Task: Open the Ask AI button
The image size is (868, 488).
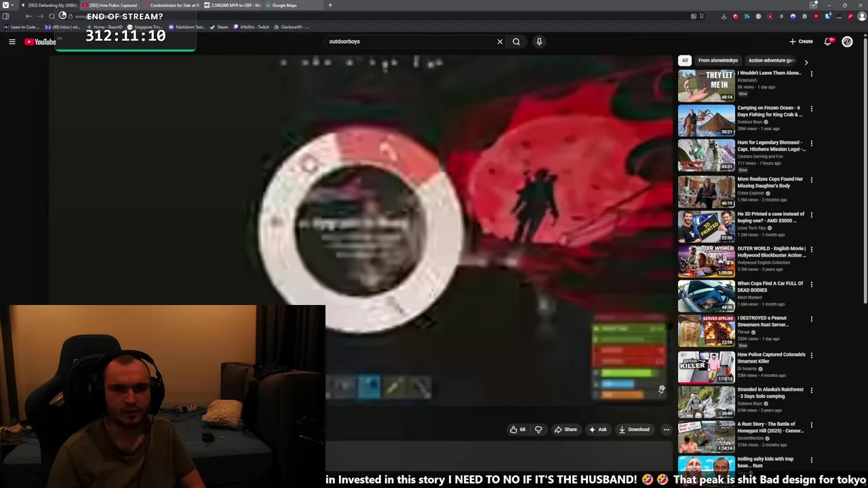Action: click(x=597, y=429)
